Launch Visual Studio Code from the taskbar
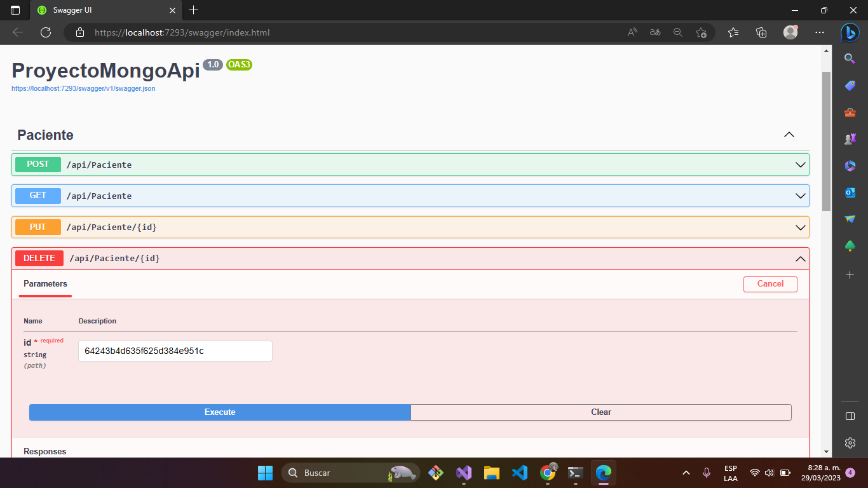868x488 pixels. [519, 473]
